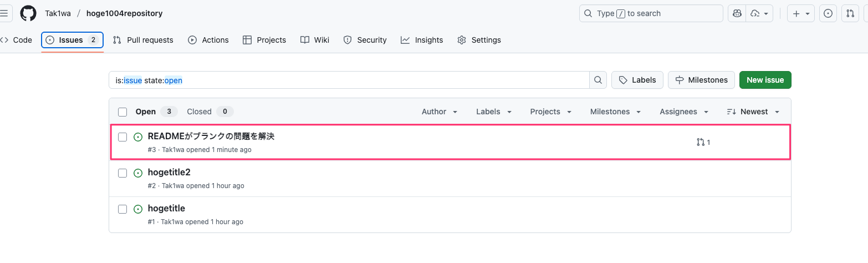
Task: Show the Closed issues list
Action: [x=200, y=112]
